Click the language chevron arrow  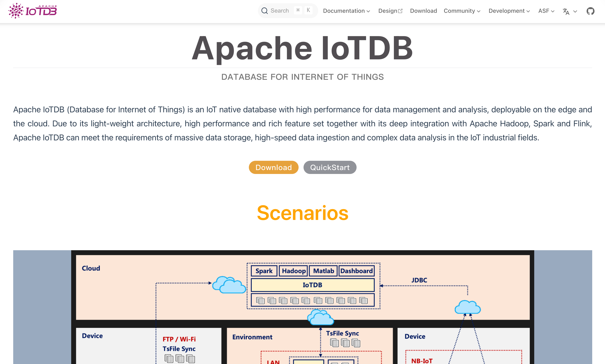[575, 11]
